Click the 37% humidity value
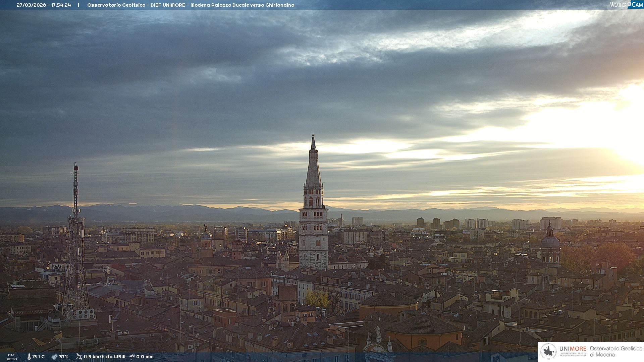Viewport: 644px width, 362px height. click(64, 357)
